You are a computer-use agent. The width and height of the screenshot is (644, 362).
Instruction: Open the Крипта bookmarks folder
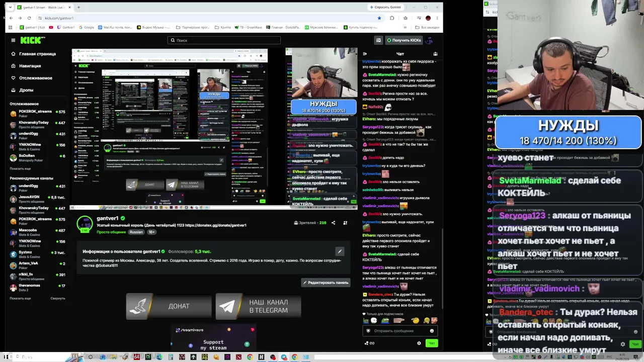[223, 27]
